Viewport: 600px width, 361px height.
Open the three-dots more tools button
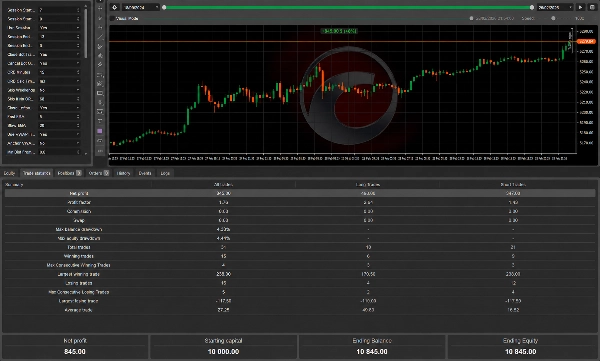[100, 152]
